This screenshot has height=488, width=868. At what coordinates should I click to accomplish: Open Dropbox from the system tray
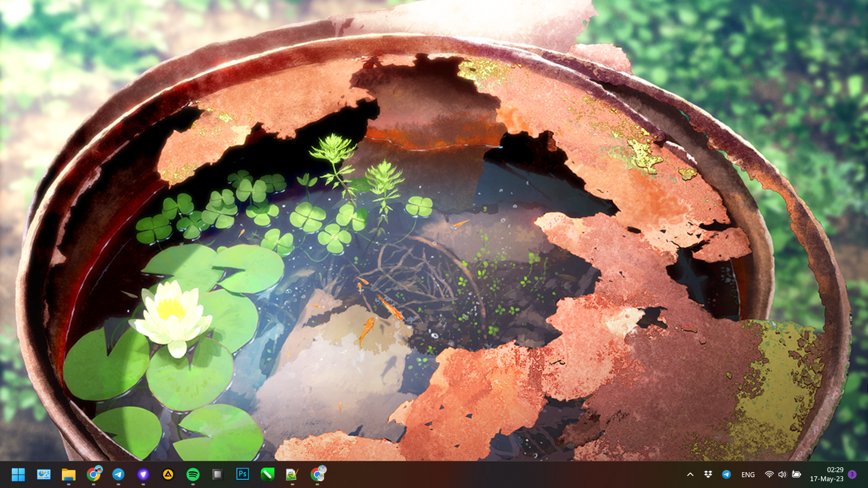tap(708, 474)
